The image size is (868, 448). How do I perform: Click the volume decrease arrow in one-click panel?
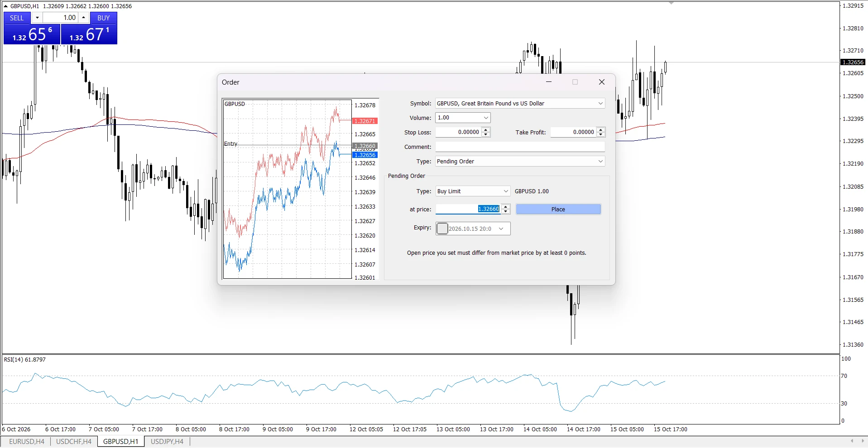click(37, 18)
